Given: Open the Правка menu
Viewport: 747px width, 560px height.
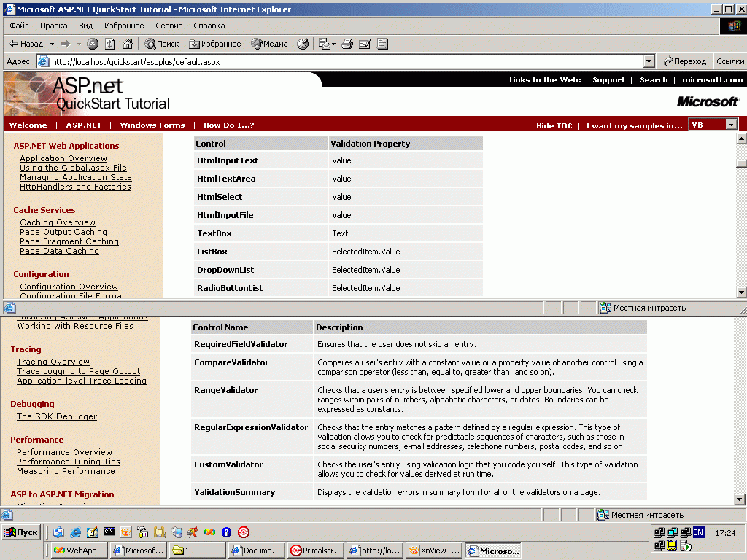Looking at the screenshot, I should pos(53,26).
